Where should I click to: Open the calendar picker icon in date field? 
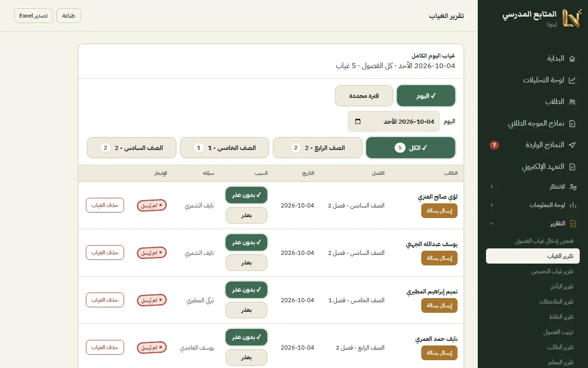tap(358, 121)
